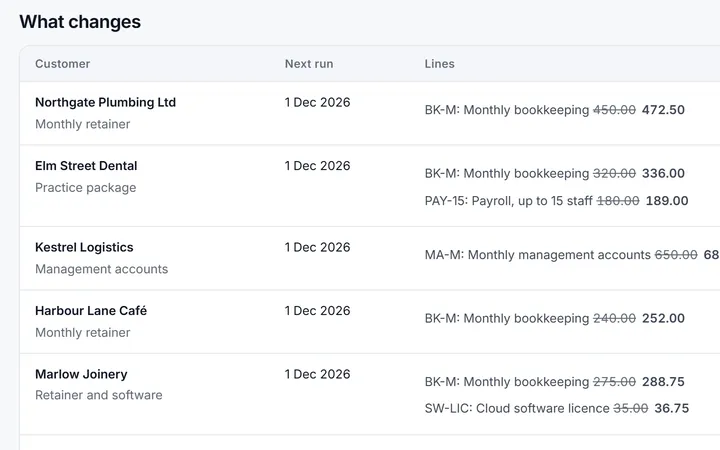The height and width of the screenshot is (450, 720).
Task: Select the PAY-15: Payroll, up to 15 staff line
Action: point(509,201)
